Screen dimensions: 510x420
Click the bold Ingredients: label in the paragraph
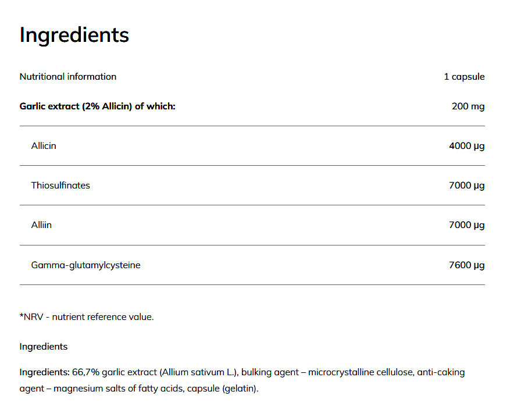(x=45, y=372)
